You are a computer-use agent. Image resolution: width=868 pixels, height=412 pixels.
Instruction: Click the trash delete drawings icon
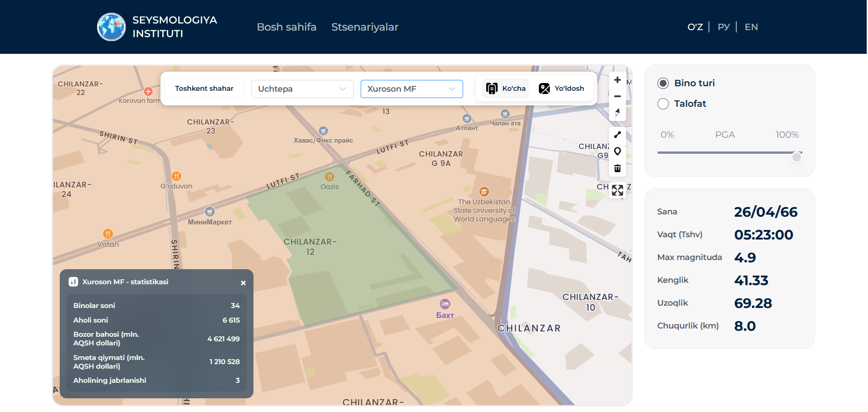(x=617, y=168)
